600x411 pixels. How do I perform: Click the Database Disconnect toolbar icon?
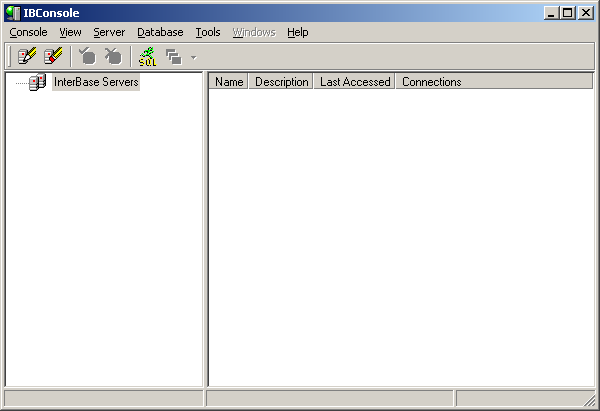coord(113,57)
